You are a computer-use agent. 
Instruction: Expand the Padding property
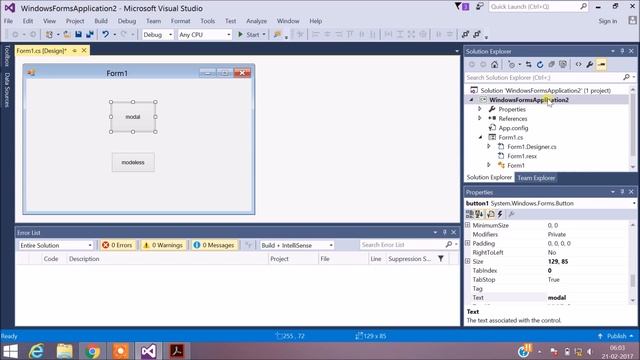(468, 243)
